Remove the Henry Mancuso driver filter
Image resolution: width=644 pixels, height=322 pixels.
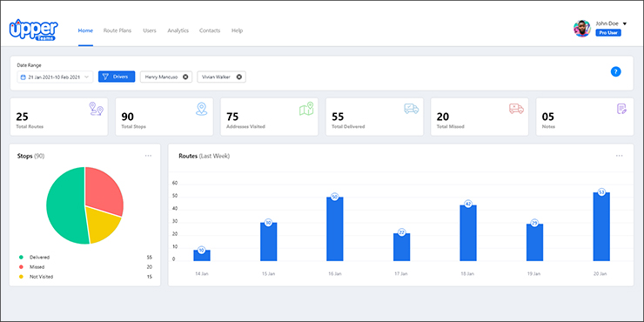pyautogui.click(x=185, y=77)
